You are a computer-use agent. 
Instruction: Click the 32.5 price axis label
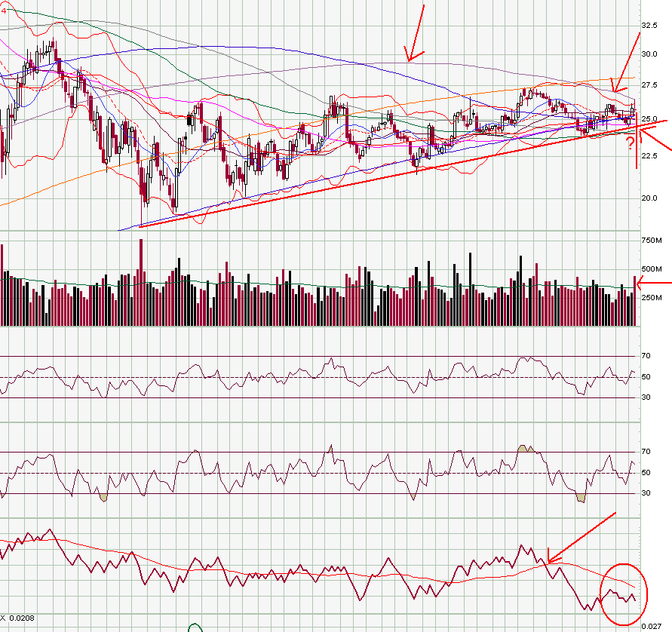click(x=649, y=26)
